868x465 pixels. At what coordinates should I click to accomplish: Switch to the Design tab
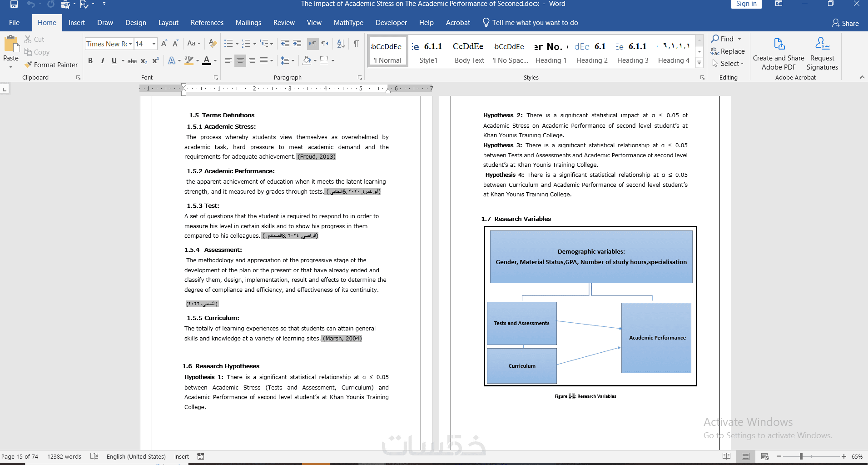click(x=135, y=23)
